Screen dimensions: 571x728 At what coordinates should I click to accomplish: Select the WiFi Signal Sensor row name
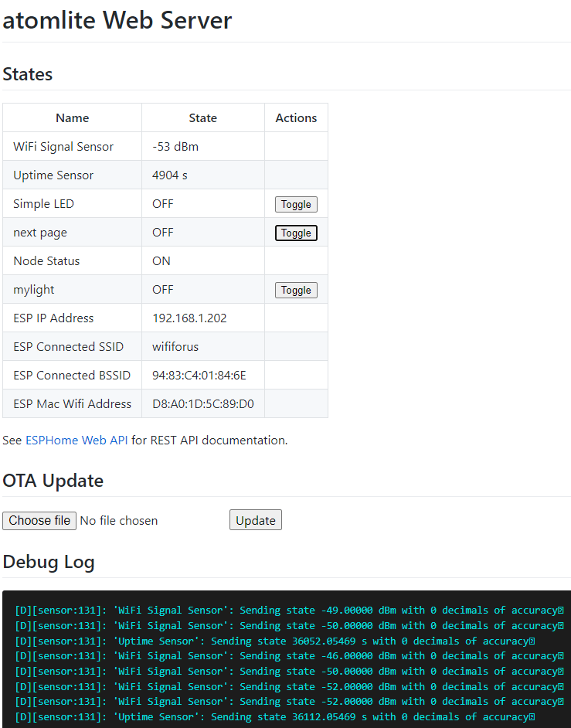point(63,146)
